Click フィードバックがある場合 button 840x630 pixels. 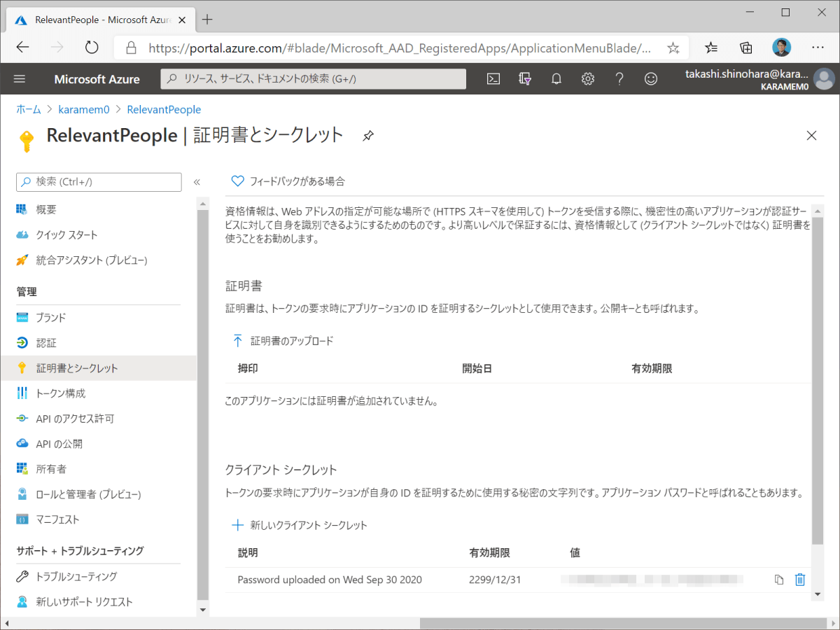point(288,181)
